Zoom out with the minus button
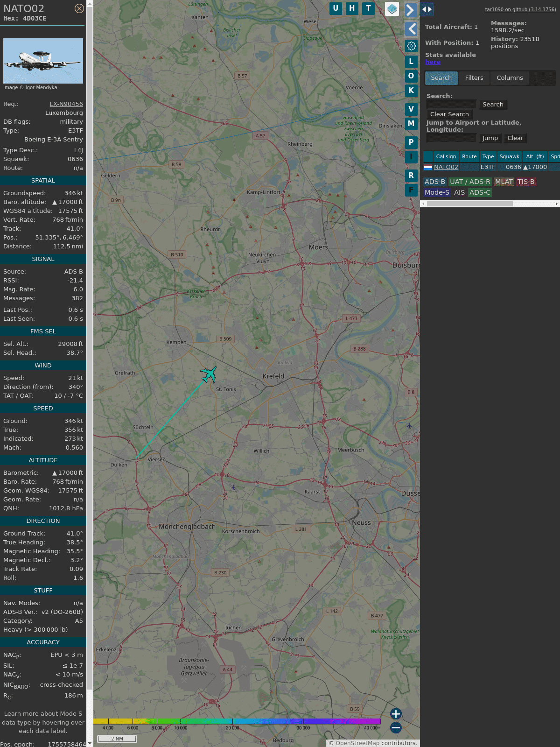 tap(396, 727)
